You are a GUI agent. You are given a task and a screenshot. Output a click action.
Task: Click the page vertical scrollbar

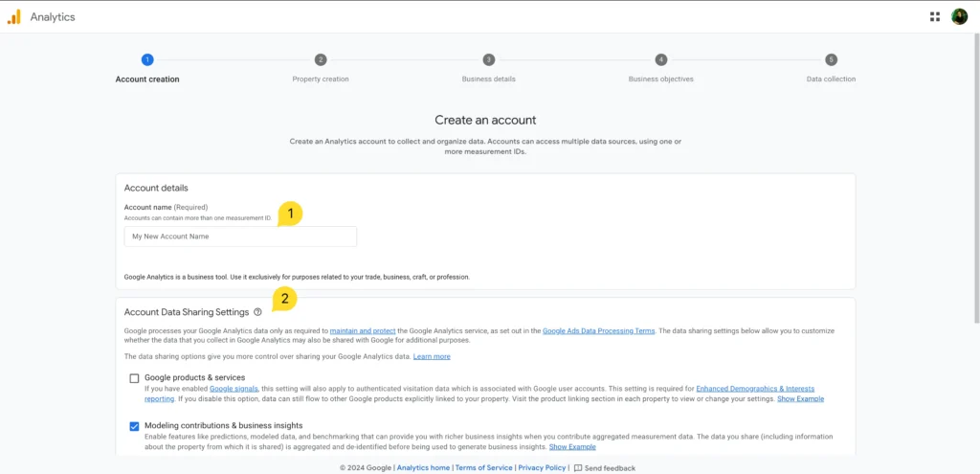[976, 178]
